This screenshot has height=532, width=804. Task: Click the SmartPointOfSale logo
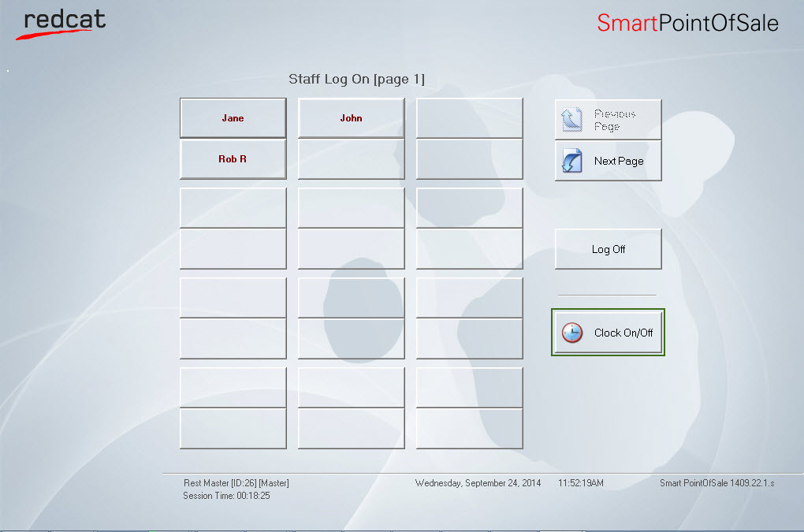(687, 23)
